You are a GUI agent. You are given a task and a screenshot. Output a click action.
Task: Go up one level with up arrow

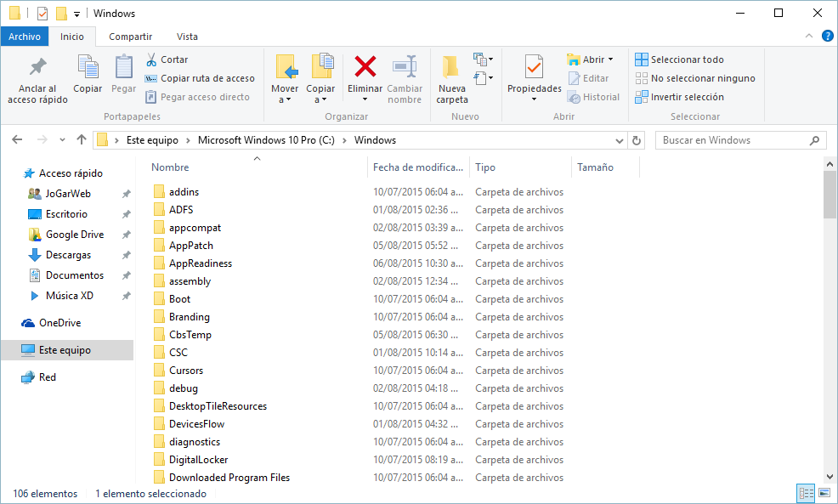click(x=82, y=140)
